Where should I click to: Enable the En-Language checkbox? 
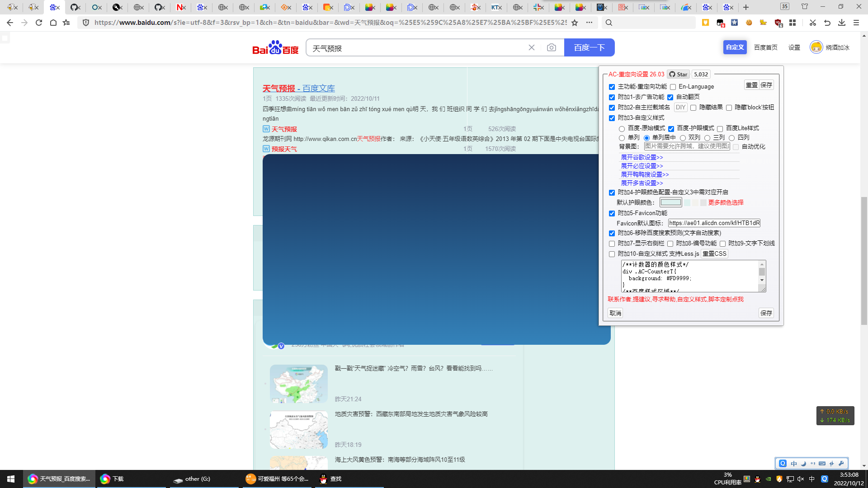(x=673, y=87)
